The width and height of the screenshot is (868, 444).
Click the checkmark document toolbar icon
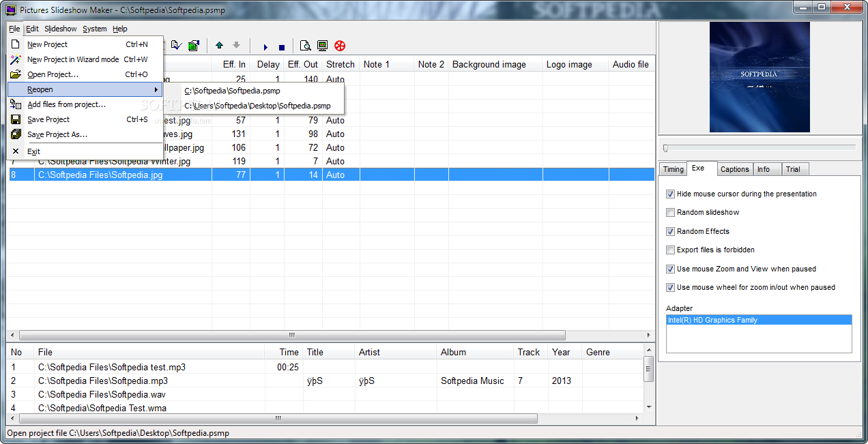click(x=176, y=46)
